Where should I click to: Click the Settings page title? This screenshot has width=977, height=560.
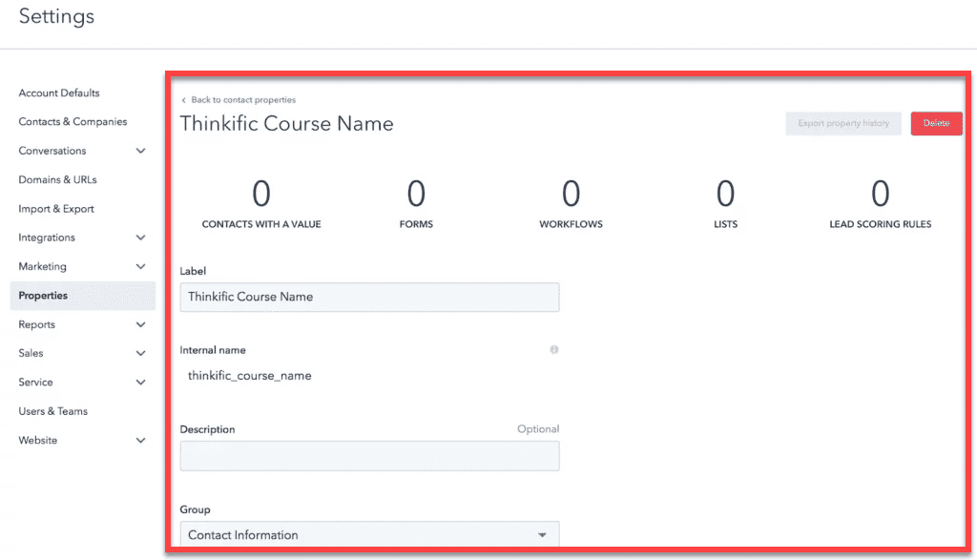56,16
